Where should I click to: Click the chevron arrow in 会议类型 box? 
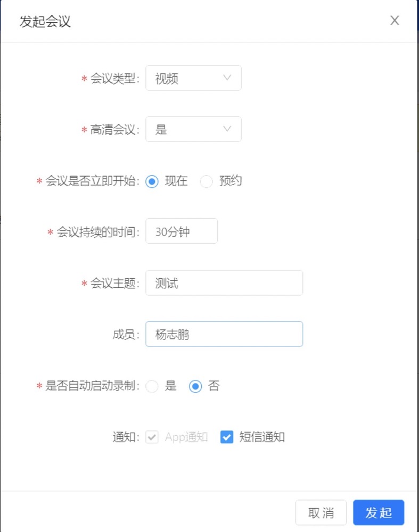[x=227, y=78]
